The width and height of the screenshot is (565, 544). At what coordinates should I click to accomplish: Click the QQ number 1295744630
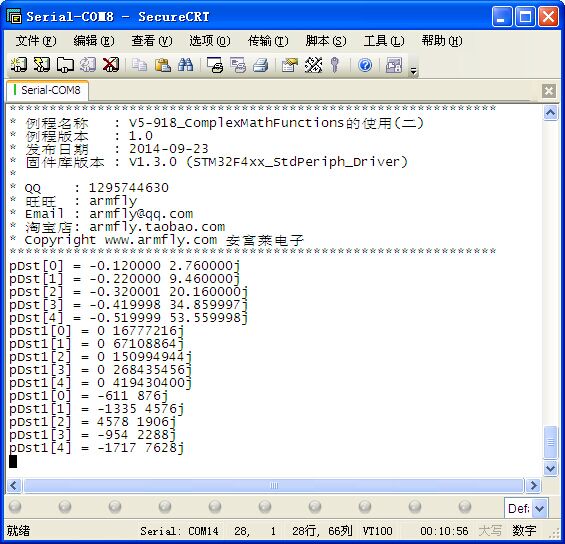(x=129, y=188)
